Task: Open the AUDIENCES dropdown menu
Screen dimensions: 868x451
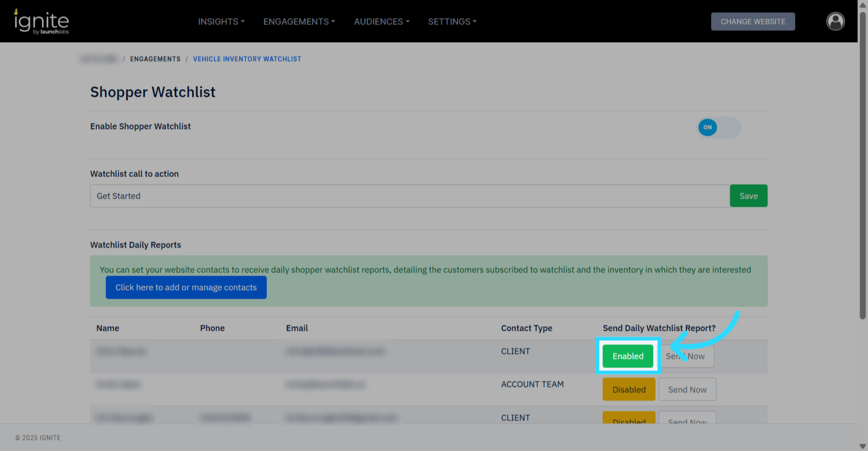Action: point(382,22)
